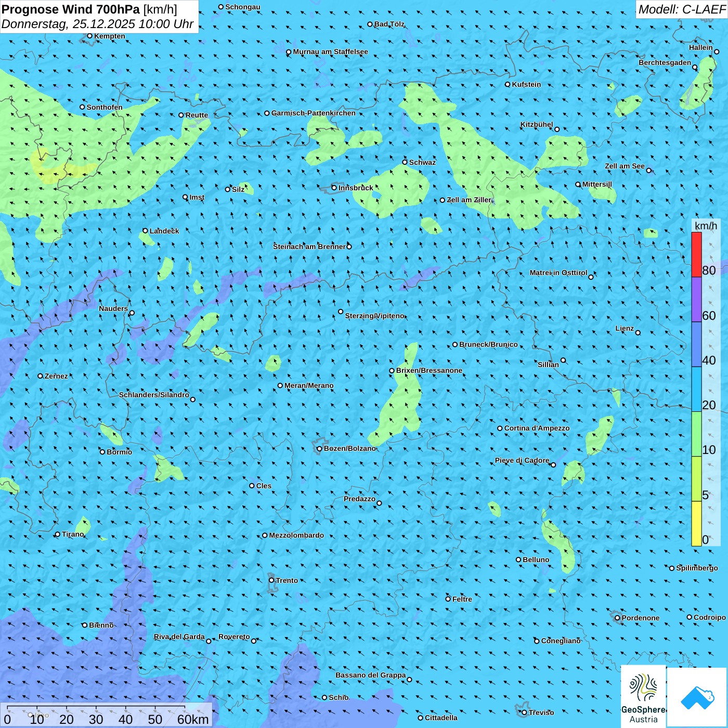This screenshot has width=728, height=728.
Task: Click the 'Matrei in Osttirol' label
Action: 558,272
